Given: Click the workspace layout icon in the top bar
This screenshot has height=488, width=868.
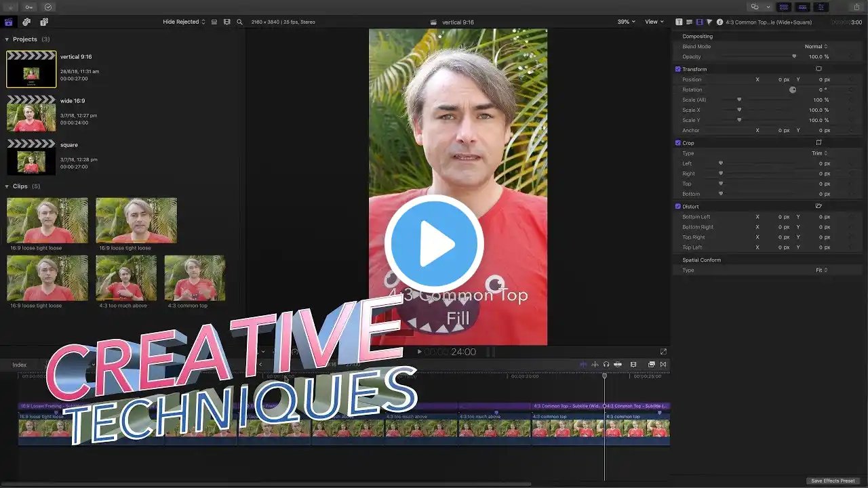Looking at the screenshot, I should (x=755, y=7).
